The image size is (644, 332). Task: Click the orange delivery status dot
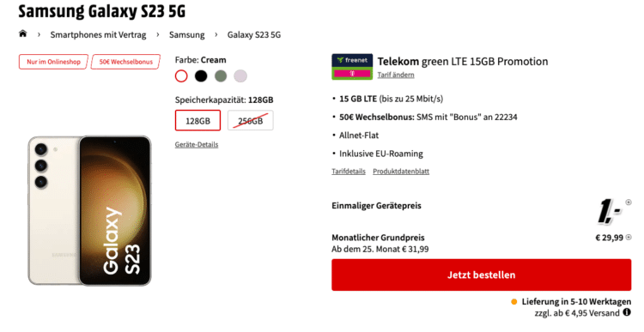coord(513,302)
